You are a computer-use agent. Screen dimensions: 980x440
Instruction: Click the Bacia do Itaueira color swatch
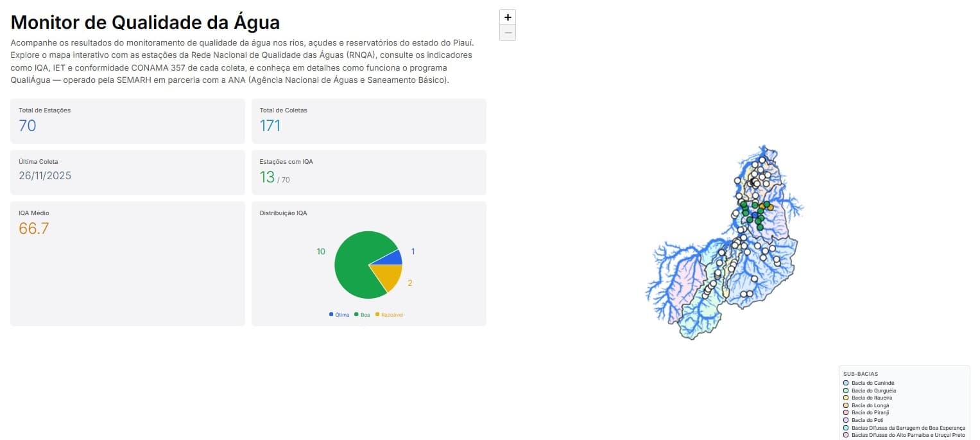(x=846, y=398)
